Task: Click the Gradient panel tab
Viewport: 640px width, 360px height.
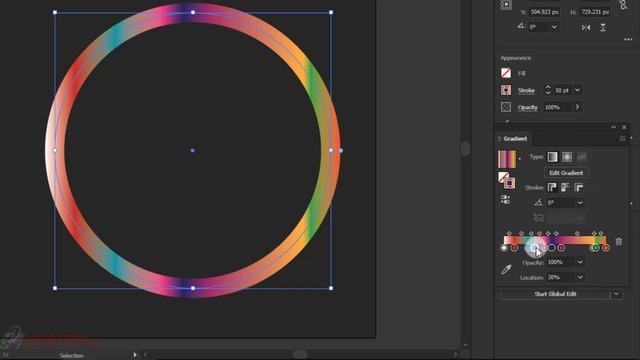Action: [515, 139]
